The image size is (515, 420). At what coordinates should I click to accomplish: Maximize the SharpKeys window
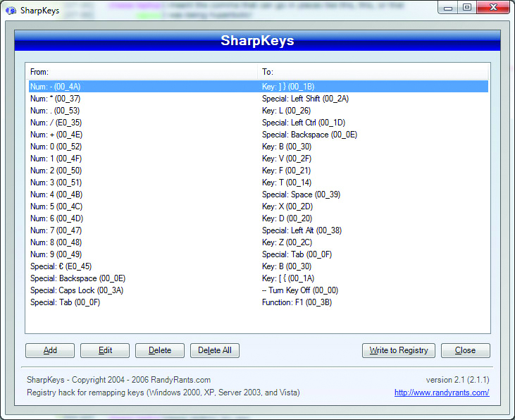467,8
